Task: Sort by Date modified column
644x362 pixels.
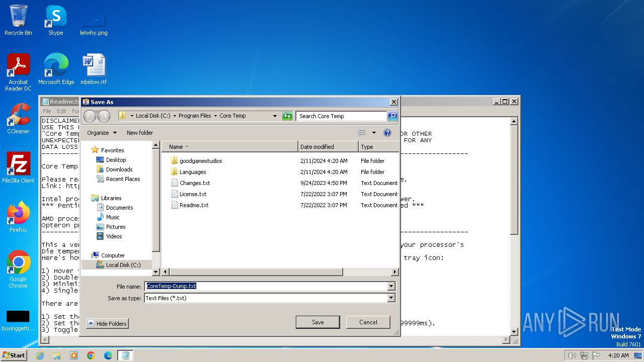Action: pos(328,147)
